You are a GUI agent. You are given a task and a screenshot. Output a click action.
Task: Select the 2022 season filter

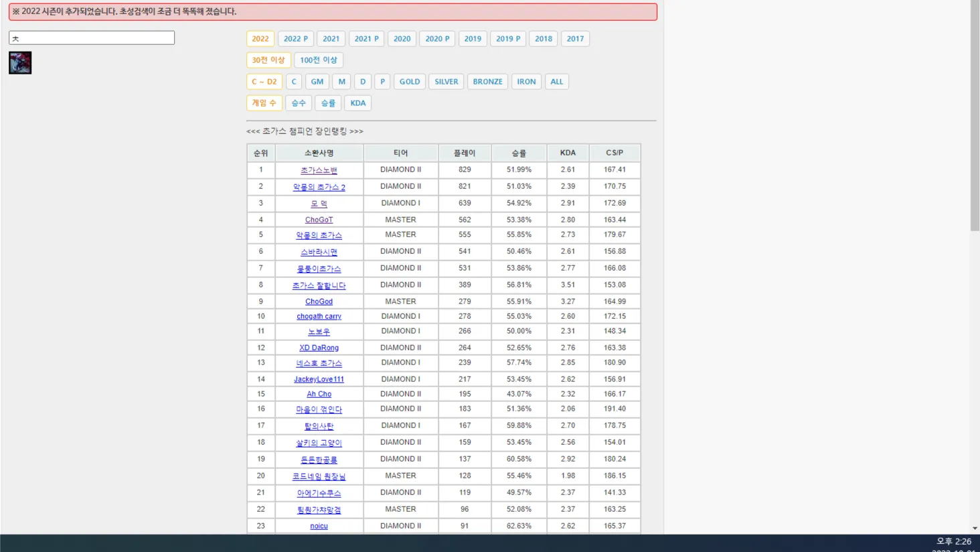[x=260, y=39]
